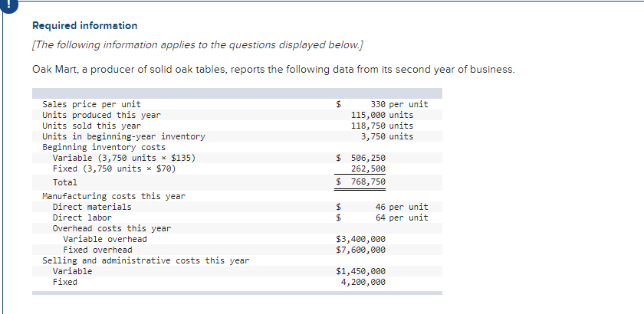Click the '4,200,000' amount
This screenshot has width=644, height=314.
(363, 282)
